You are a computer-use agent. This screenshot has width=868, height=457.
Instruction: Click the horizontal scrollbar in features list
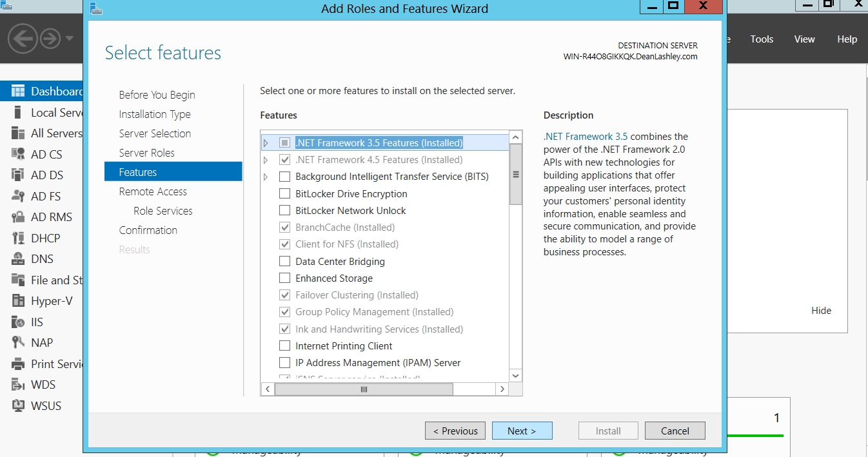click(x=364, y=389)
